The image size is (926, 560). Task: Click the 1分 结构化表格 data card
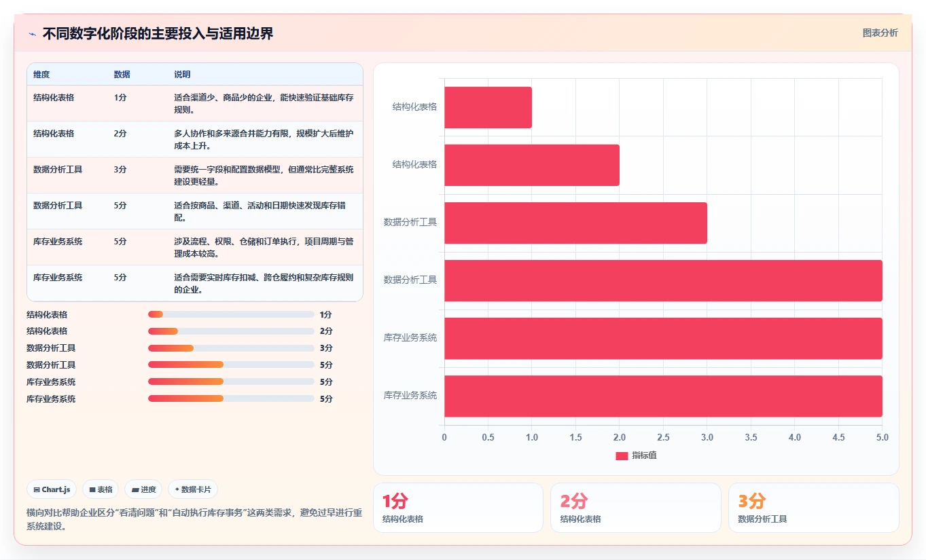click(458, 508)
